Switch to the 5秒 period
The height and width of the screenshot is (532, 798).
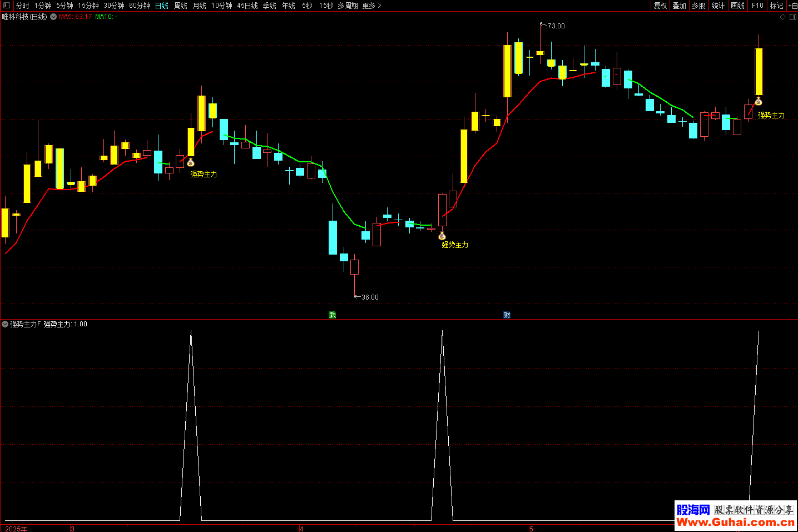(308, 6)
